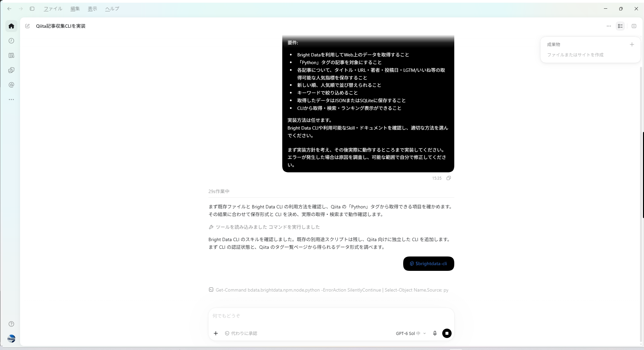Image resolution: width=644 pixels, height=350 pixels.
Task: Open the history clock sidebar icon
Action: (x=11, y=41)
